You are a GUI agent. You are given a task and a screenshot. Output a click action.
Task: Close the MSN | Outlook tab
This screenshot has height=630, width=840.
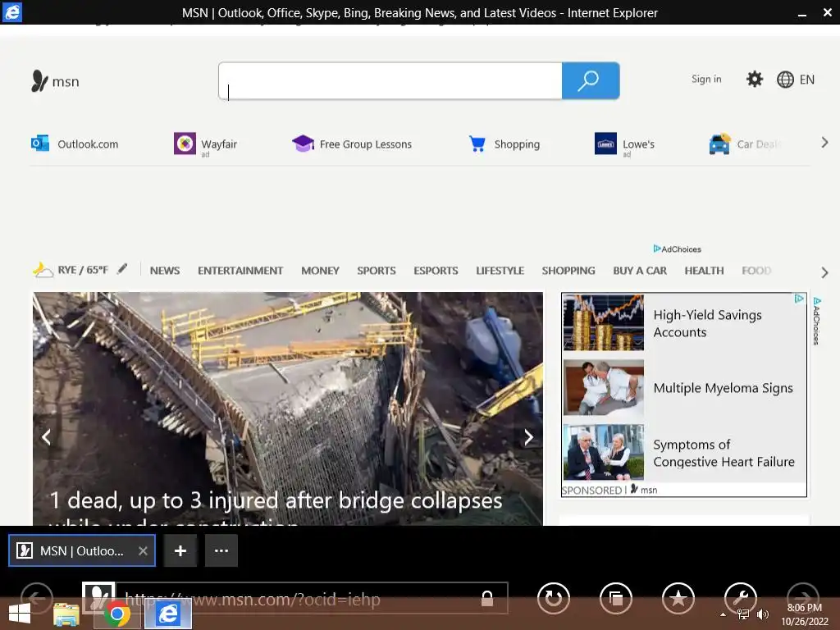pos(143,550)
